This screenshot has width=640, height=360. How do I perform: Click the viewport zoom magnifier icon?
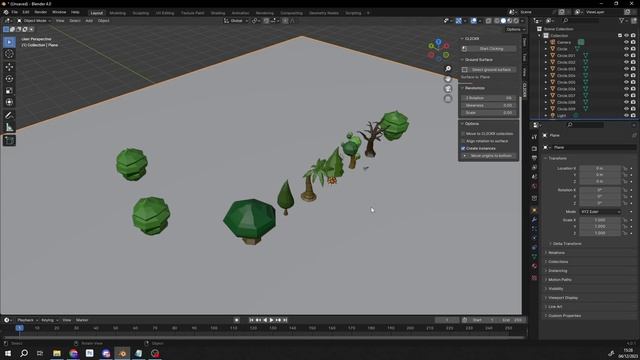coord(448,69)
